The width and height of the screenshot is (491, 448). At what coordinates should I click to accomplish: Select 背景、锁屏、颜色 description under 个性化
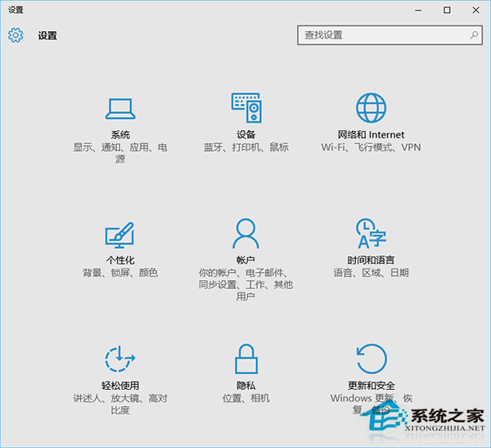(119, 273)
